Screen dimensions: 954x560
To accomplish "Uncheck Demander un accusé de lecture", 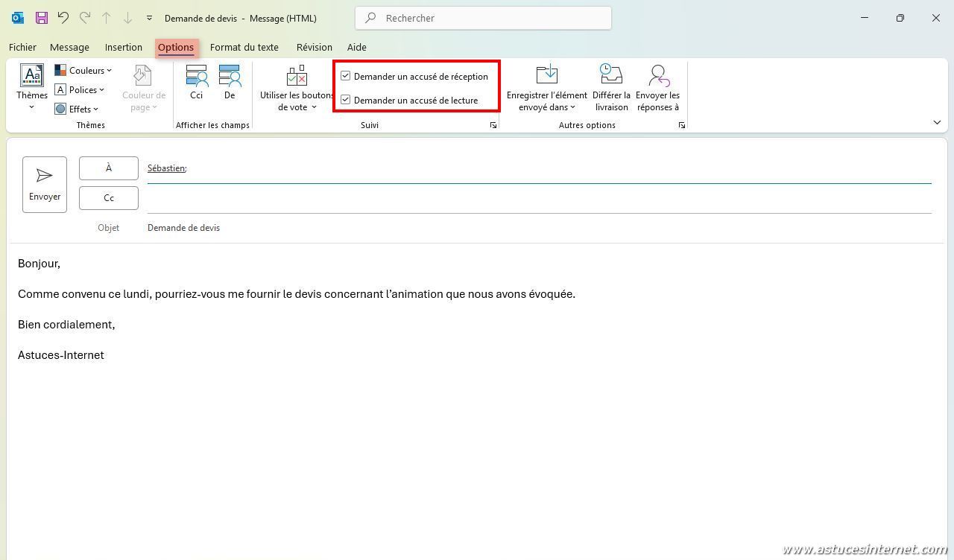I will pyautogui.click(x=346, y=100).
